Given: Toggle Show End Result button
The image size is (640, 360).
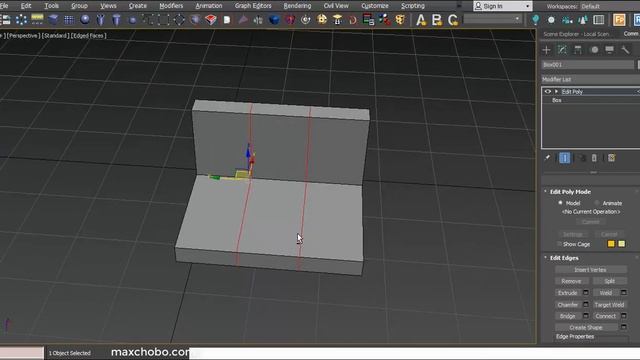Looking at the screenshot, I should [565, 158].
